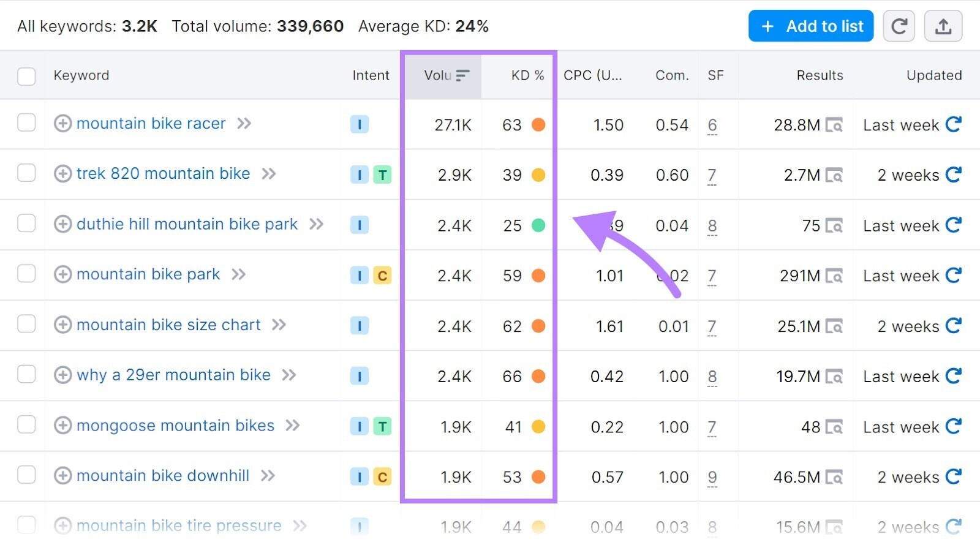Viewport: 980px width, 553px height.
Task: Open SERP results icon for mountain bike park
Action: coord(834,276)
